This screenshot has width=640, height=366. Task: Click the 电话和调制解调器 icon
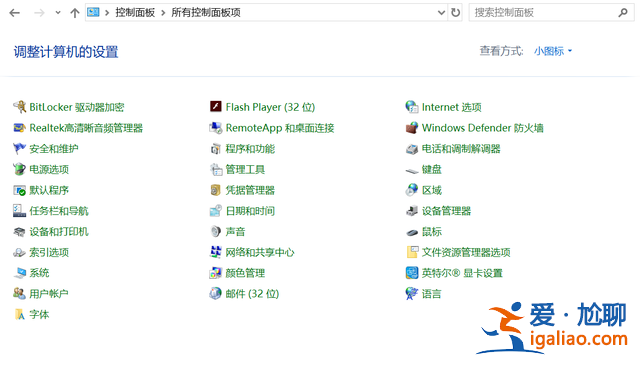point(412,149)
